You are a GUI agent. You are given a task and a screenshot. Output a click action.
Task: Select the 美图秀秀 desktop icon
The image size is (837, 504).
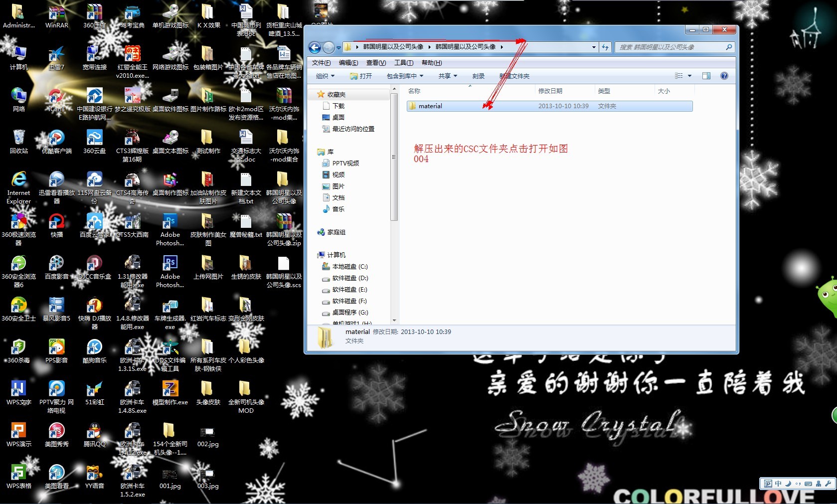click(x=57, y=435)
